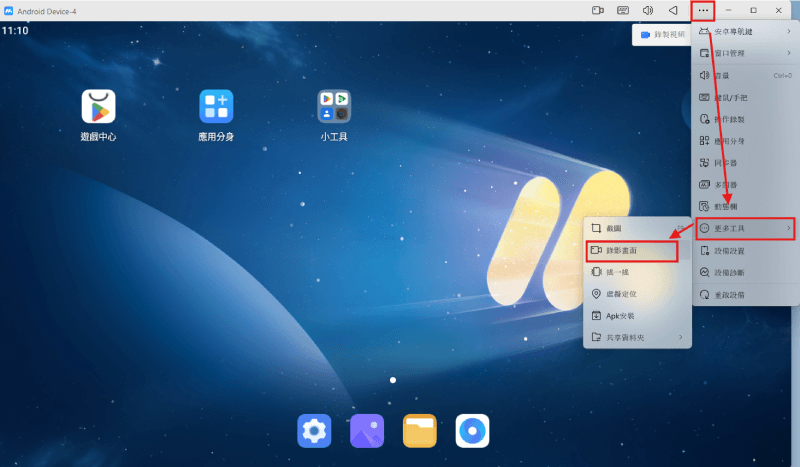Click the screen record icon in title bar
Screen dimensions: 800x467
[598, 10]
